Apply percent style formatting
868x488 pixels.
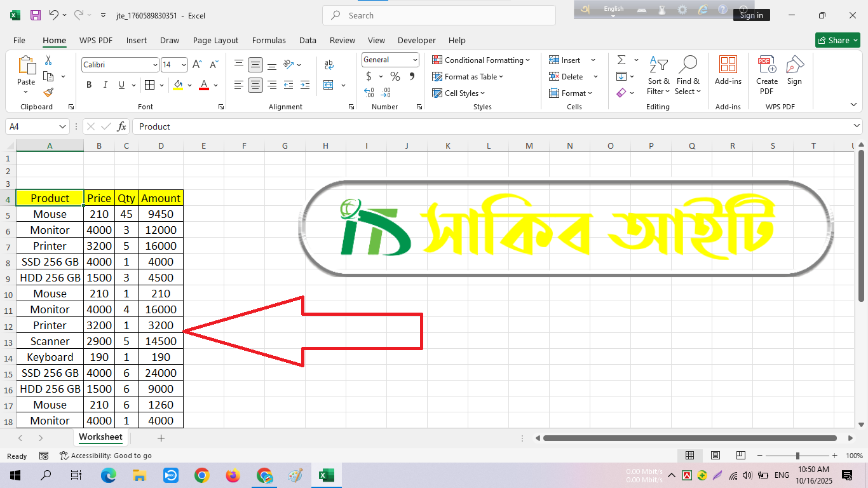[x=395, y=76]
